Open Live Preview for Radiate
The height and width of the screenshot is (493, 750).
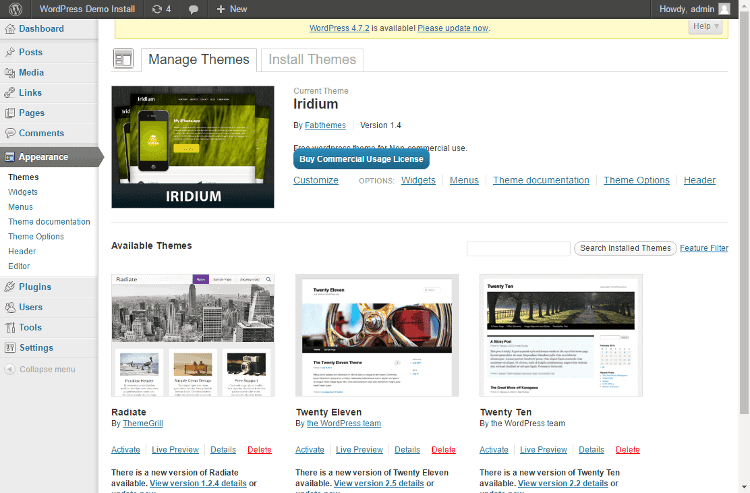[x=175, y=450]
